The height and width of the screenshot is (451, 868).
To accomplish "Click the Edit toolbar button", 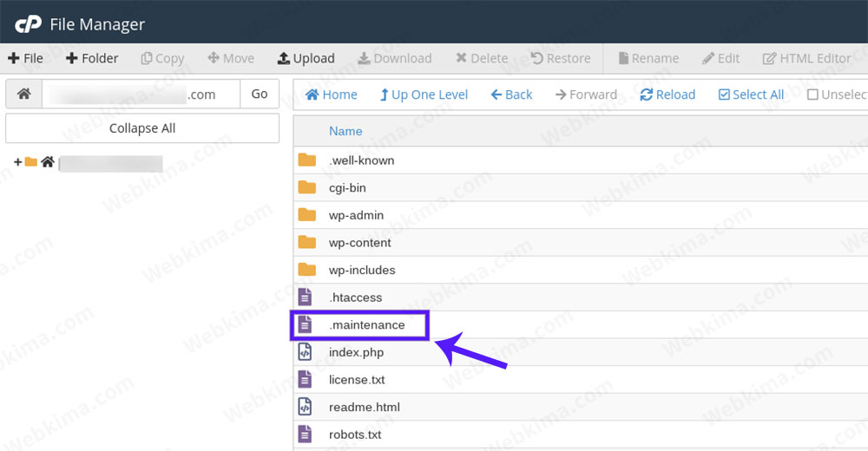I will pyautogui.click(x=720, y=58).
